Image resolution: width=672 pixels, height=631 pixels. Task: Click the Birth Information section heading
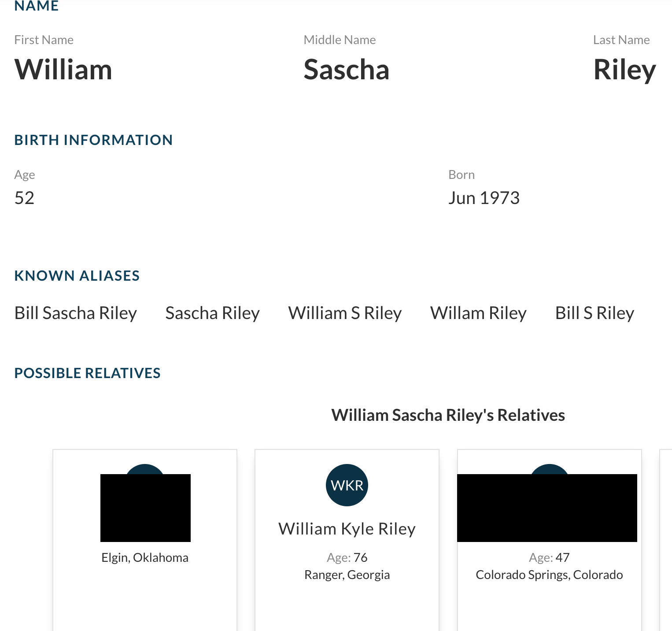click(93, 140)
